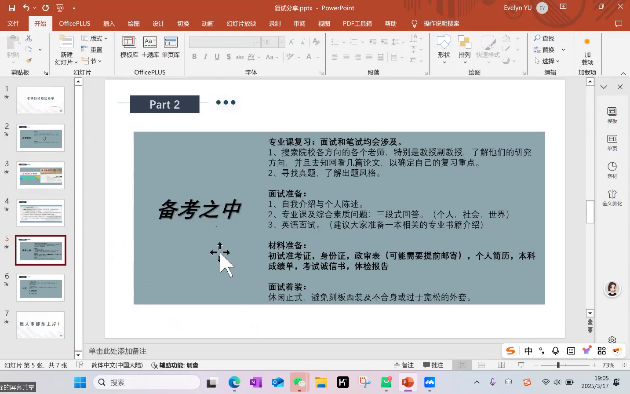The width and height of the screenshot is (630, 394).
Task: Click the Undo arrow icon
Action: pos(26,8)
